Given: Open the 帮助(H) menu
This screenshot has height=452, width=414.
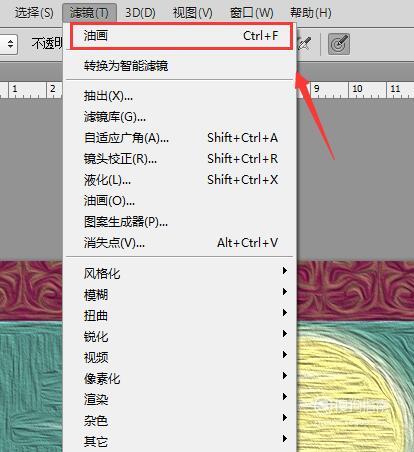Looking at the screenshot, I should (311, 13).
